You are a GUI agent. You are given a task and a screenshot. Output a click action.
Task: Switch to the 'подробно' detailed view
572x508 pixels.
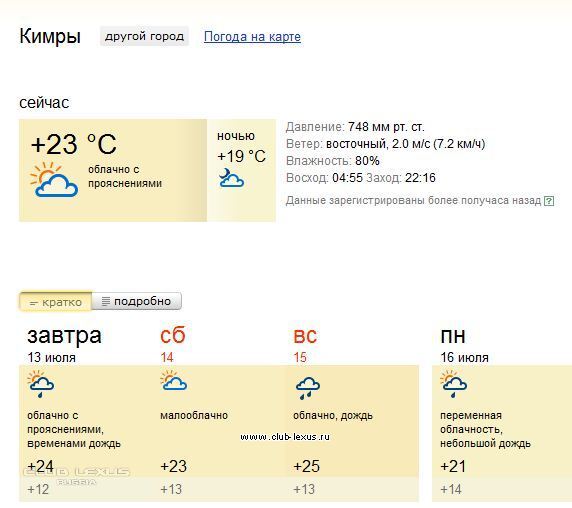(x=136, y=301)
